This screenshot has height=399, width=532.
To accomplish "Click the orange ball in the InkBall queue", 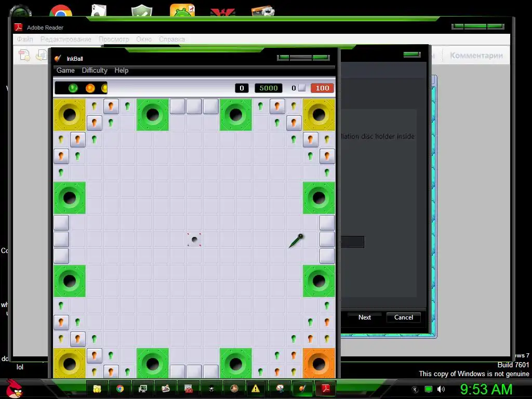I will (90, 88).
